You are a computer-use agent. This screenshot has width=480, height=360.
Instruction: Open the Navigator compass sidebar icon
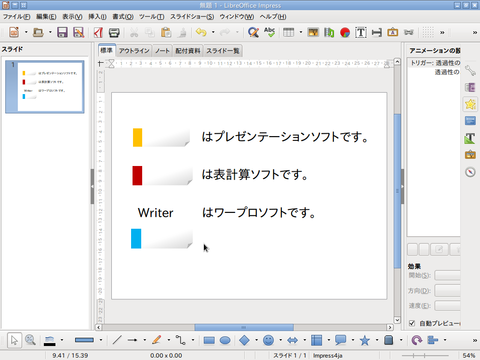click(x=470, y=172)
